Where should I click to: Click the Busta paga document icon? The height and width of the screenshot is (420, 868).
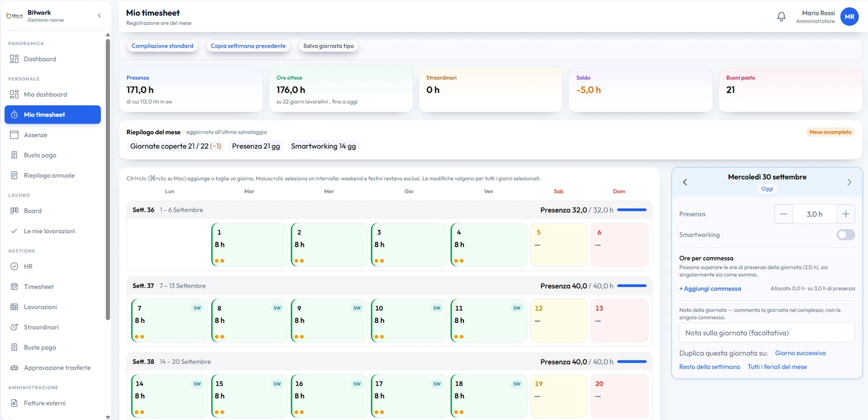14,155
